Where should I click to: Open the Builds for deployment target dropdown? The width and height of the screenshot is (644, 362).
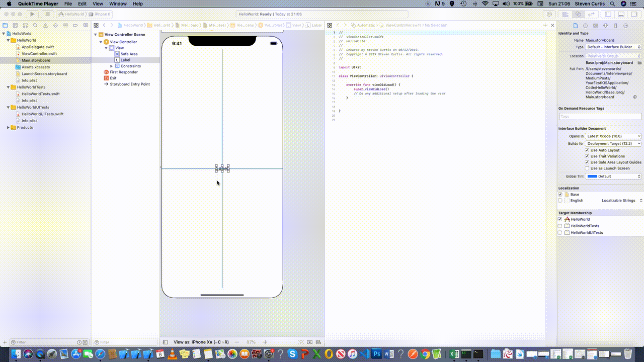pos(614,144)
